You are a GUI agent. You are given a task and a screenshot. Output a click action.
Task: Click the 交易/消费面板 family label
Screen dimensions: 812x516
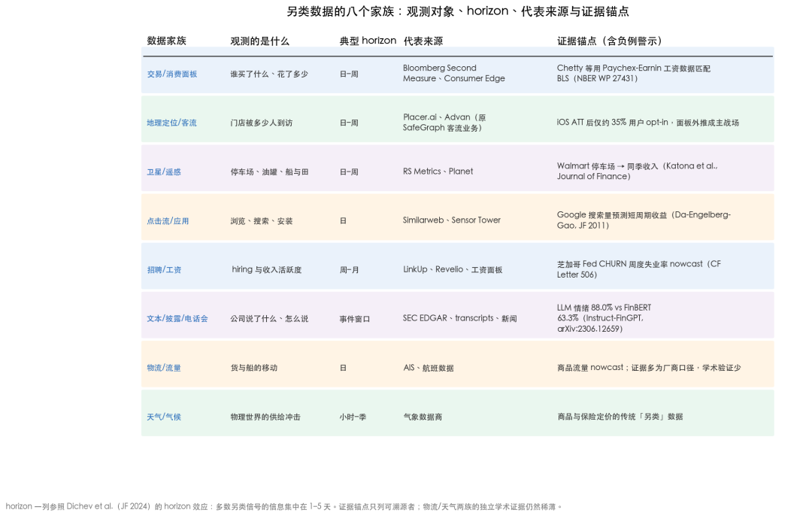[172, 74]
